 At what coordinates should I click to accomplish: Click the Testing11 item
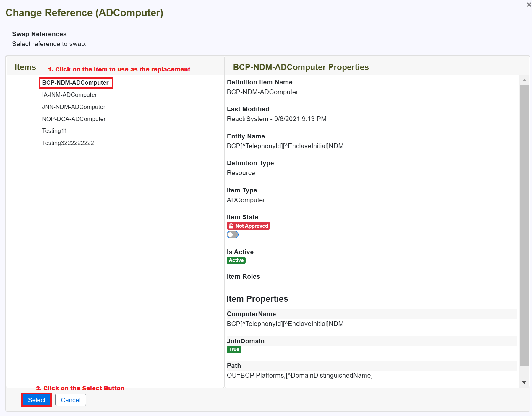pos(54,131)
